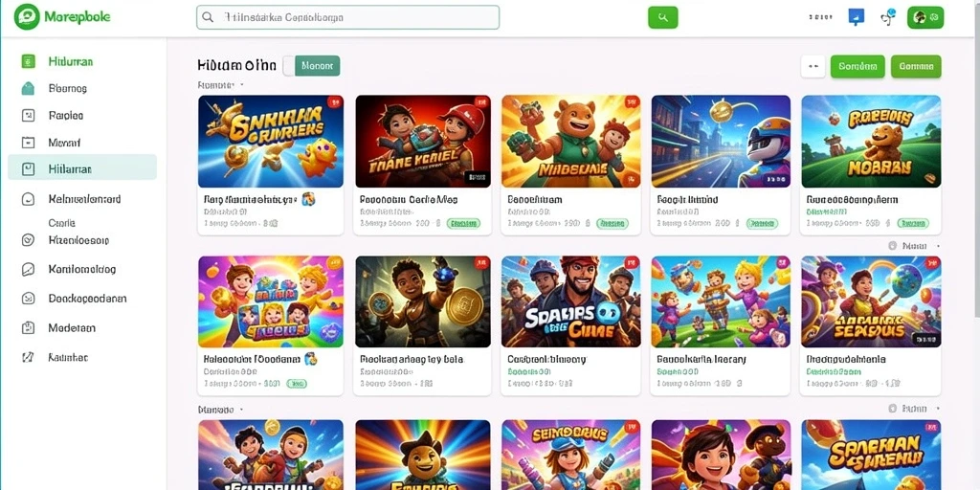Open the blue monitor icon in header

[x=856, y=17]
